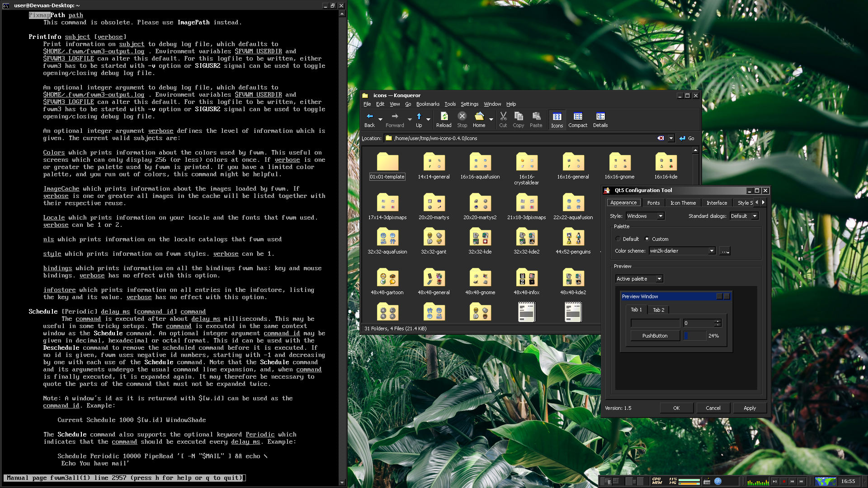The image size is (868, 488).
Task: Expand the Forward history dropdown arrow
Action: pos(409,120)
